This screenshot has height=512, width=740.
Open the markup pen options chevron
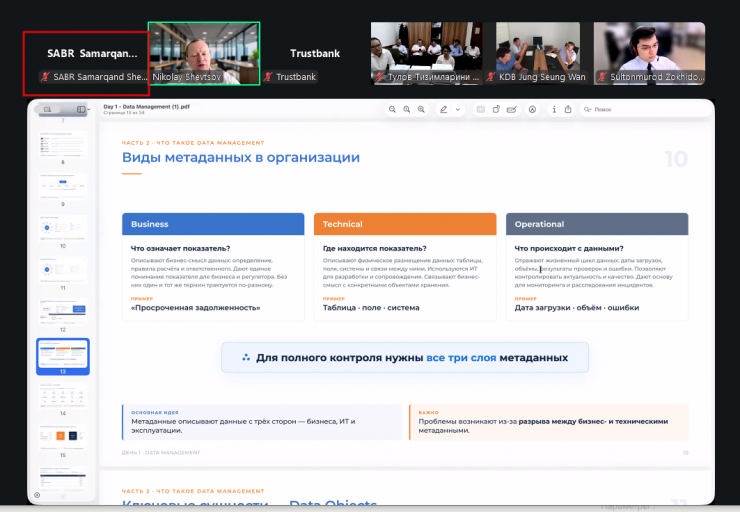pyautogui.click(x=457, y=109)
